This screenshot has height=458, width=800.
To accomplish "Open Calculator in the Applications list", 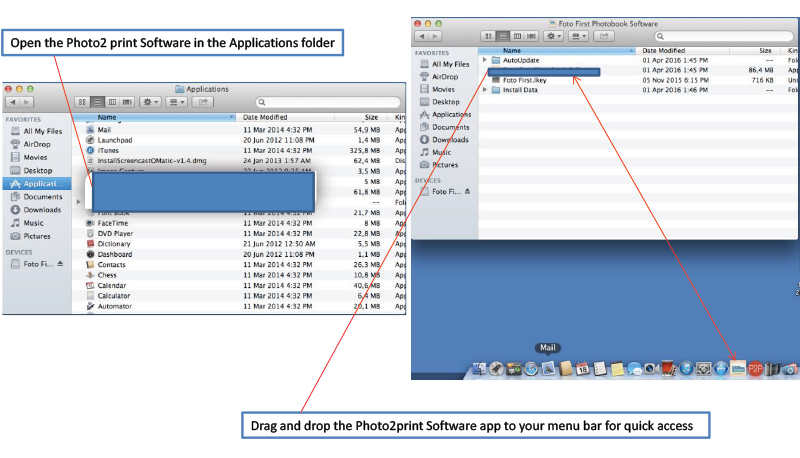I will 113,296.
